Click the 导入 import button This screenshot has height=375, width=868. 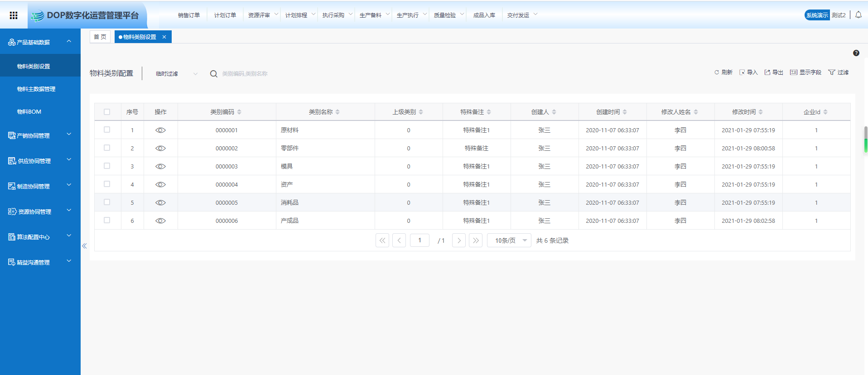[748, 72]
